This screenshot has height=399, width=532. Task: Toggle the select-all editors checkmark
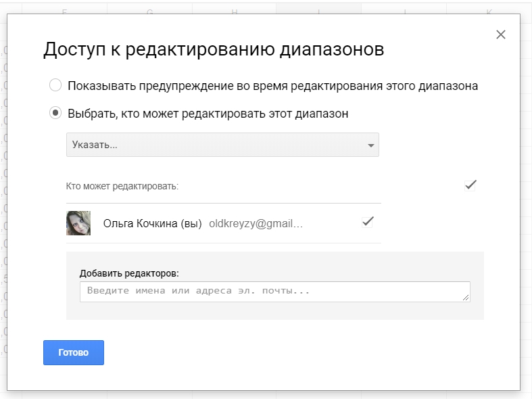[x=470, y=185]
